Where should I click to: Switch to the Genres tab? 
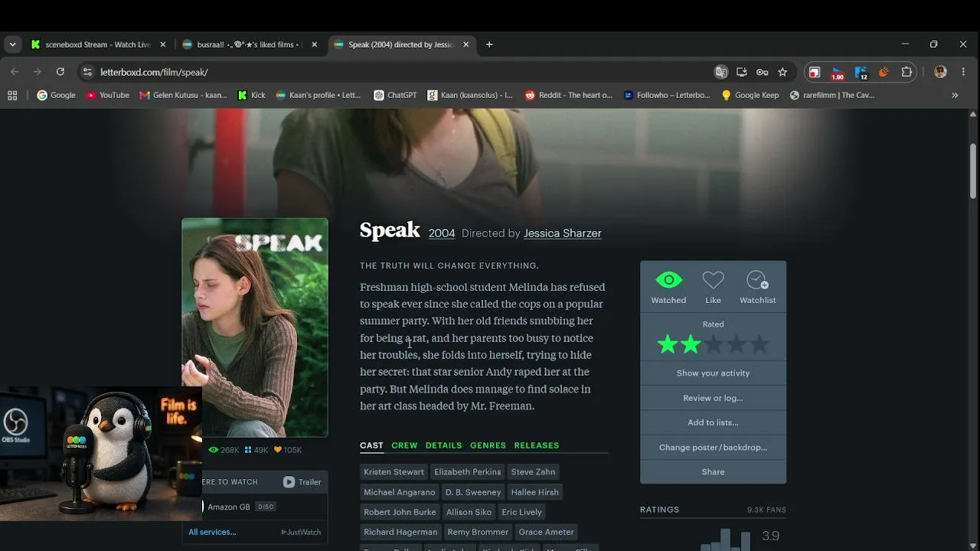488,445
